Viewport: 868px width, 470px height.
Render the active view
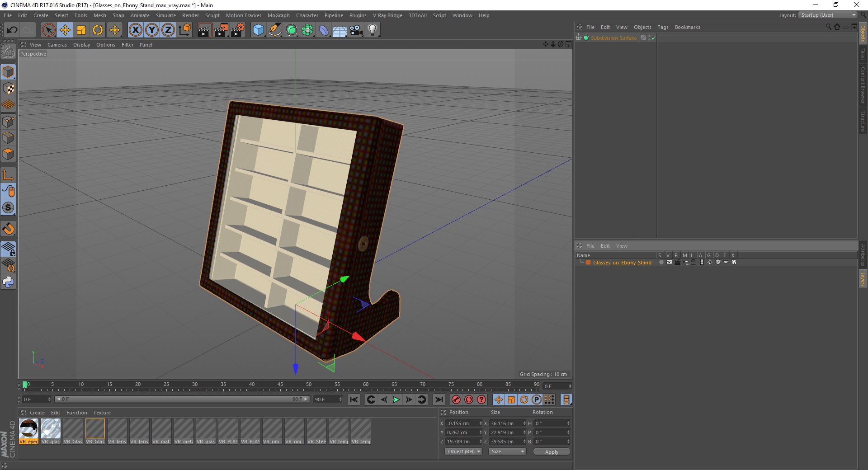click(204, 30)
